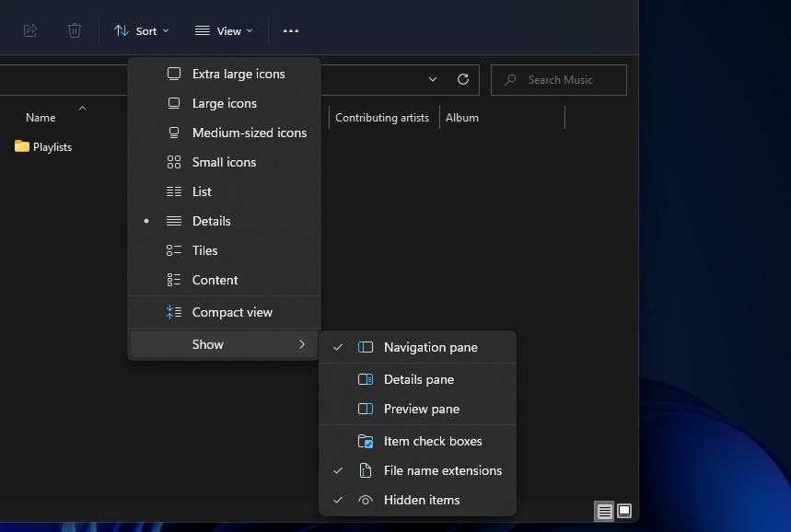This screenshot has height=532, width=791.
Task: Choose Small icons layout
Action: click(224, 162)
